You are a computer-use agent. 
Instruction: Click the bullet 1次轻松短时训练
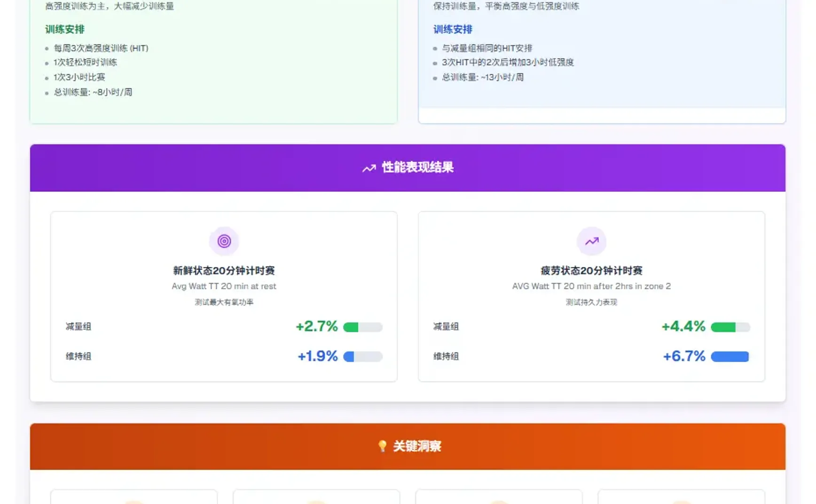pyautogui.click(x=85, y=62)
